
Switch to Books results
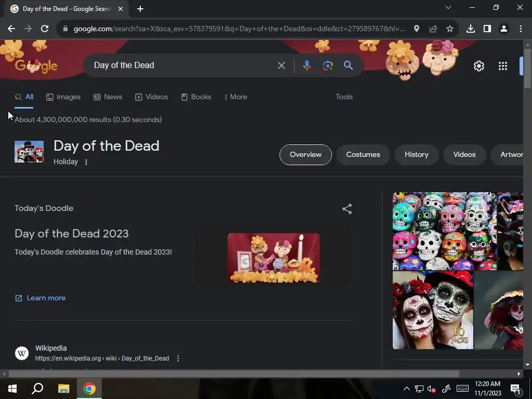(196, 97)
